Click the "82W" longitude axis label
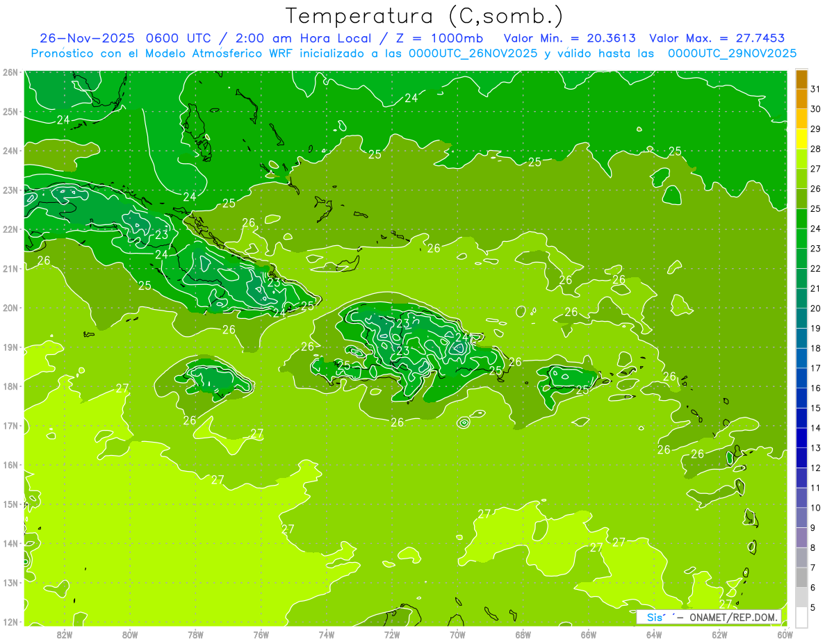 64,634
